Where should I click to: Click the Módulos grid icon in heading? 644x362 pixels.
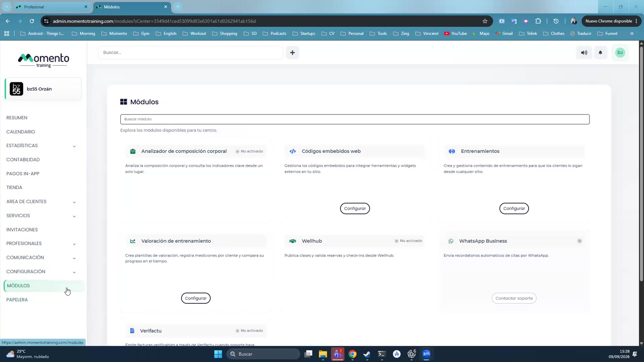click(123, 102)
